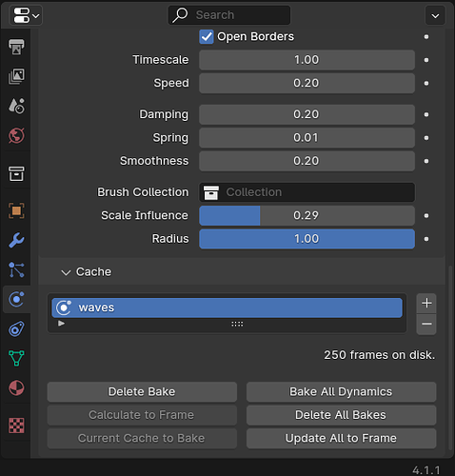The width and height of the screenshot is (455, 476).
Task: Click the Delete All Bakes button
Action: pyautogui.click(x=341, y=415)
